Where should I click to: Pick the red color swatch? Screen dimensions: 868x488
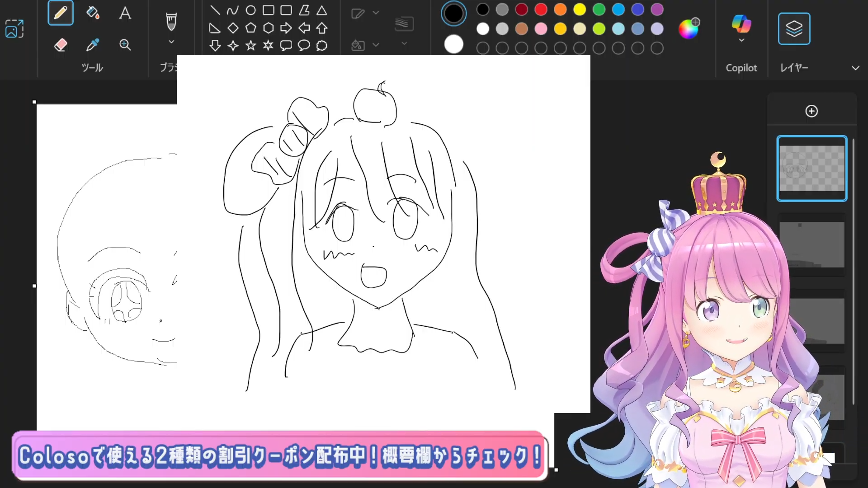point(541,9)
